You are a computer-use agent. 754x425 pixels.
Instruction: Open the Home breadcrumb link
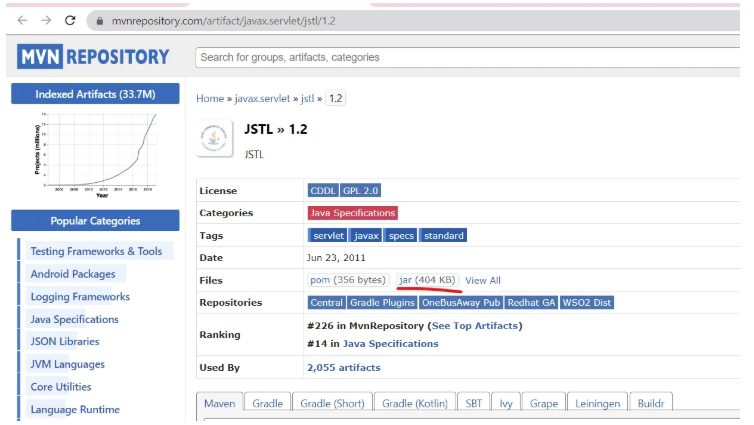pyautogui.click(x=210, y=99)
